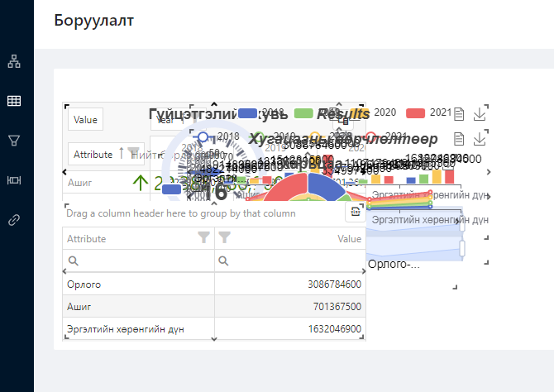The image size is (554, 392).
Task: Open the Attribute column header filter in the grid
Action: coord(203,237)
